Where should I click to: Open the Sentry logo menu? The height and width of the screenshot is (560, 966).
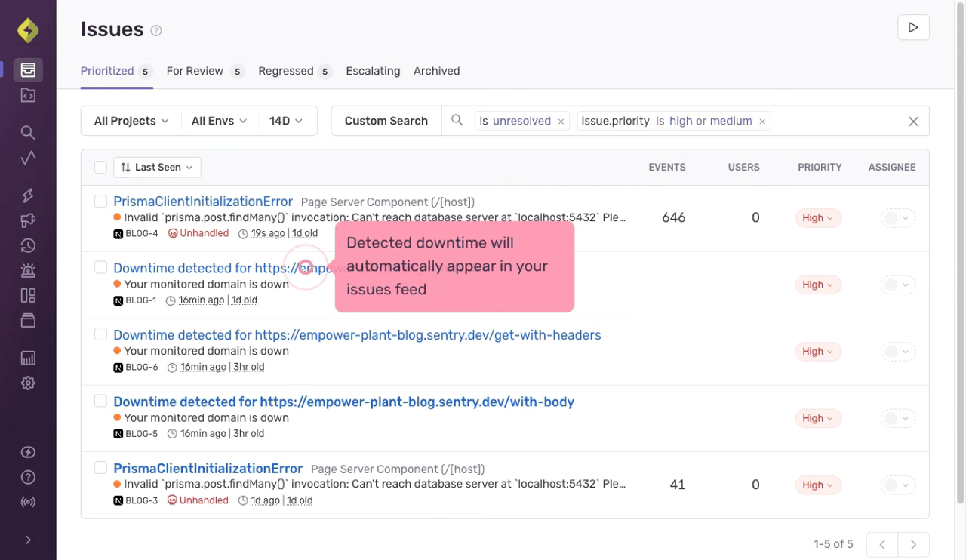click(28, 30)
